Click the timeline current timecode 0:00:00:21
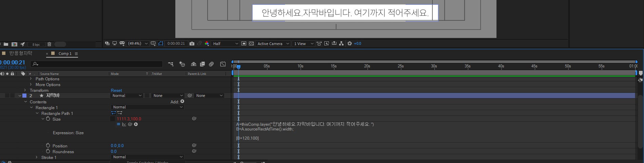This screenshot has height=163, width=644. 13,62
